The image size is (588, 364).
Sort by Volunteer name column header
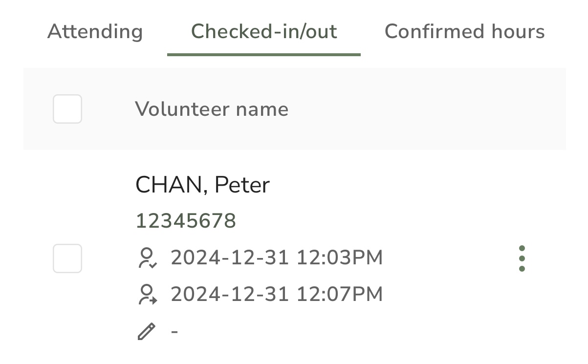[x=212, y=109]
